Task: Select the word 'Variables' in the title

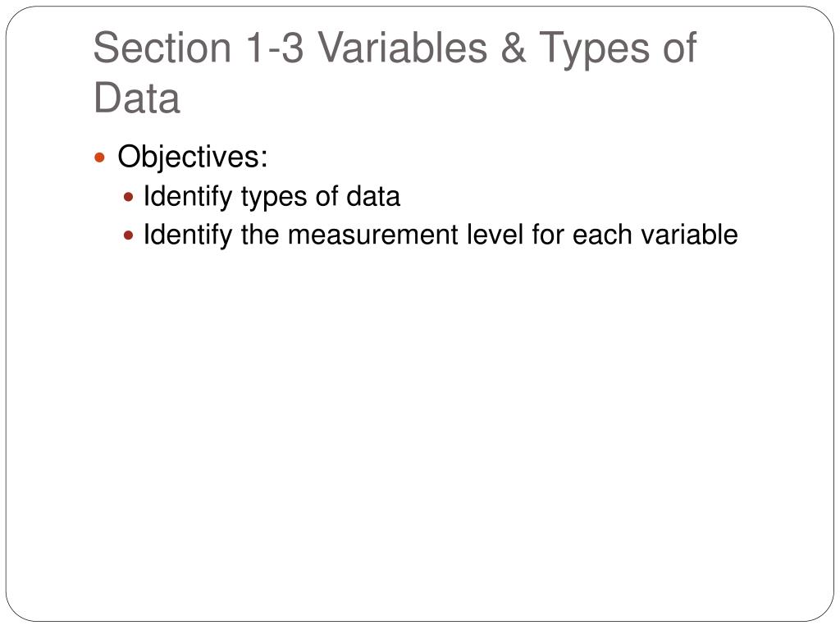Action: pos(402,48)
